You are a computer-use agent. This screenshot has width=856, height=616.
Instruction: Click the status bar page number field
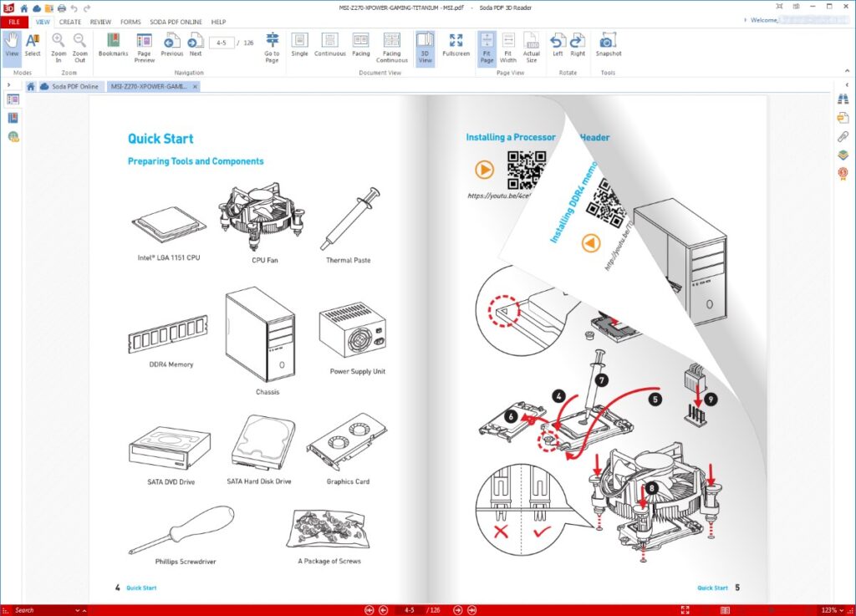(x=409, y=610)
